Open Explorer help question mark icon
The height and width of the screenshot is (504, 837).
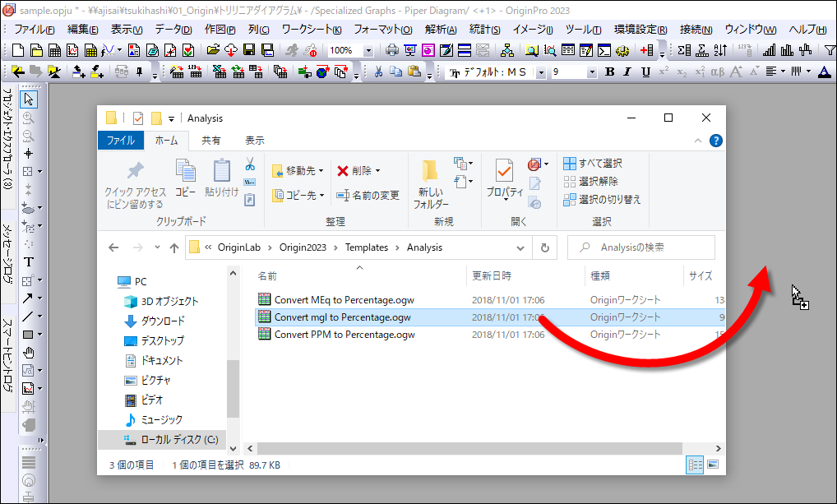coord(716,141)
